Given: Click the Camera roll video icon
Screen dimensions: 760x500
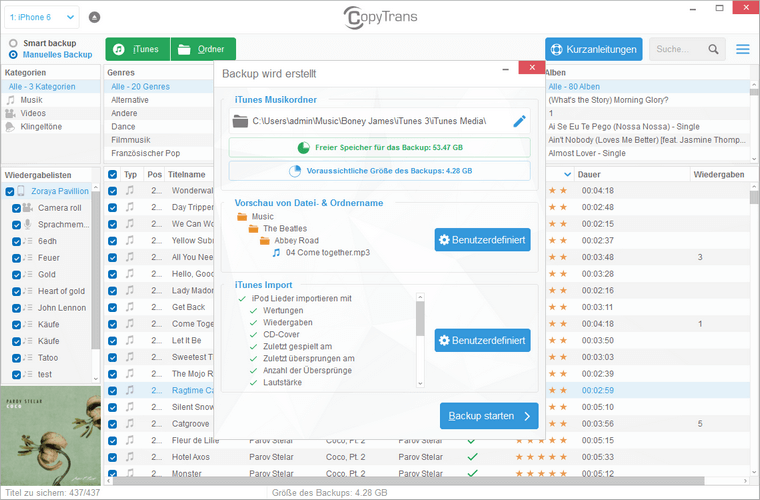Looking at the screenshot, I should pos(28,208).
